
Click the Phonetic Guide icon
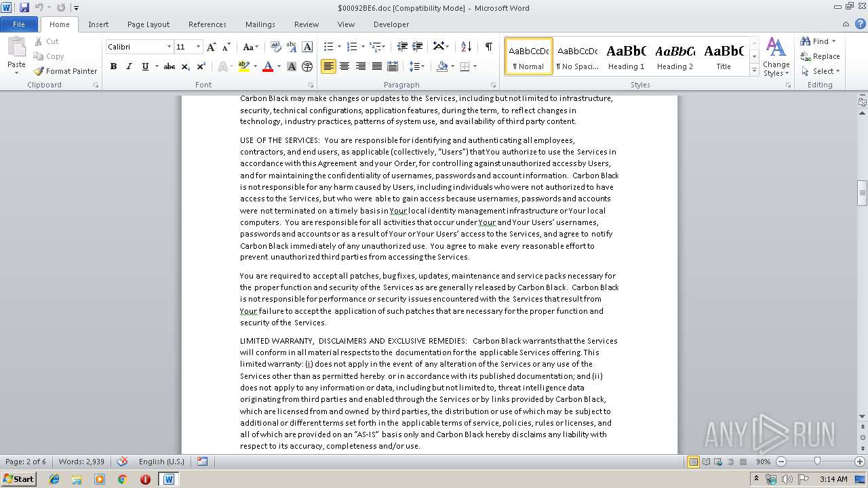[292, 47]
